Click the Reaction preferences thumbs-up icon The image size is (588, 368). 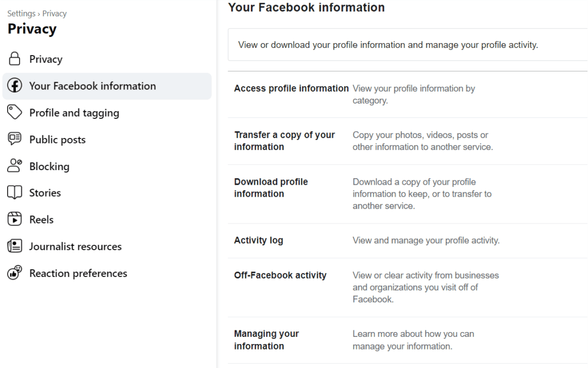tap(15, 273)
